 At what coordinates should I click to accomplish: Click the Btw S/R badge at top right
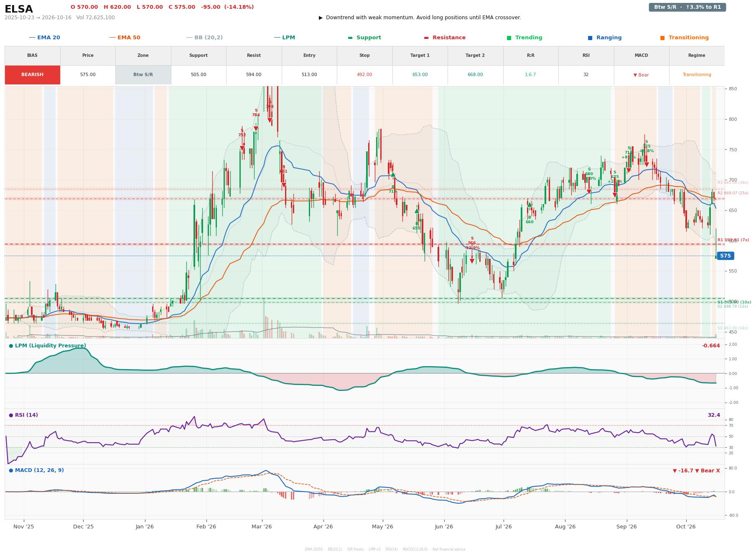point(687,7)
